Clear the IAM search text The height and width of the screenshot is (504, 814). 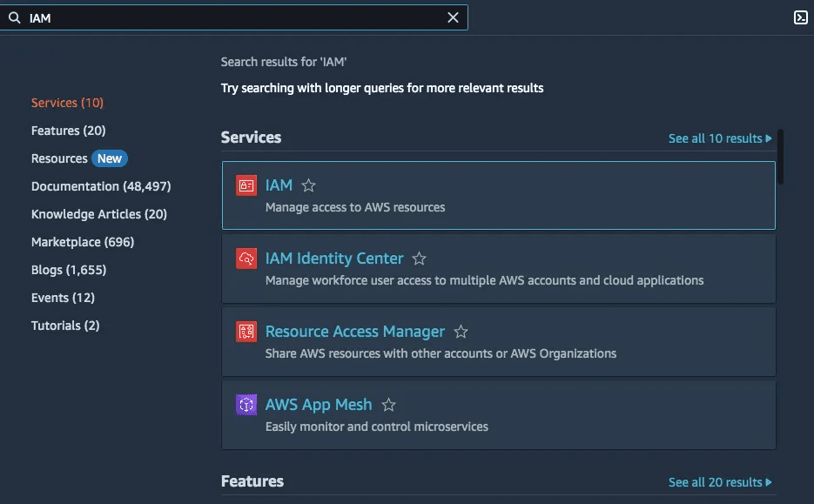point(453,17)
